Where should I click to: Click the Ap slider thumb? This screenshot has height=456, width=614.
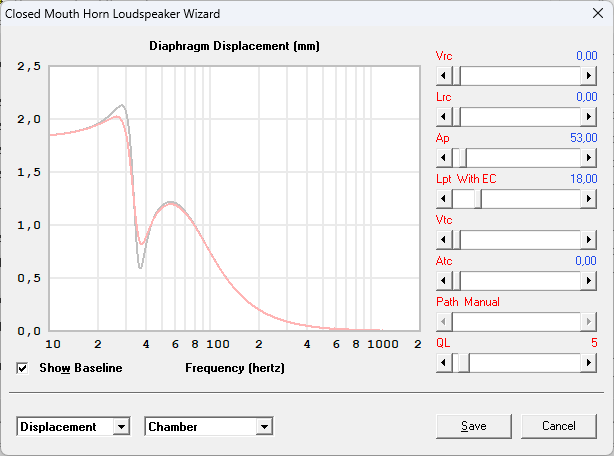[462, 158]
